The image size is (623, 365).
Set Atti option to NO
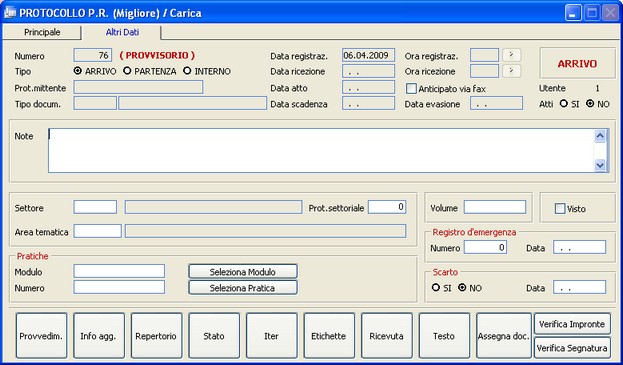[590, 104]
